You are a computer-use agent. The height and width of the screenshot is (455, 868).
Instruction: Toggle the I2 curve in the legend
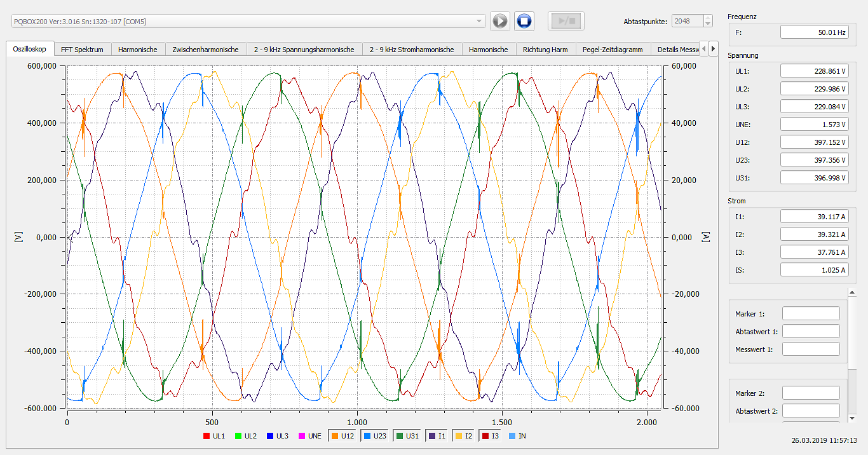(x=465, y=436)
